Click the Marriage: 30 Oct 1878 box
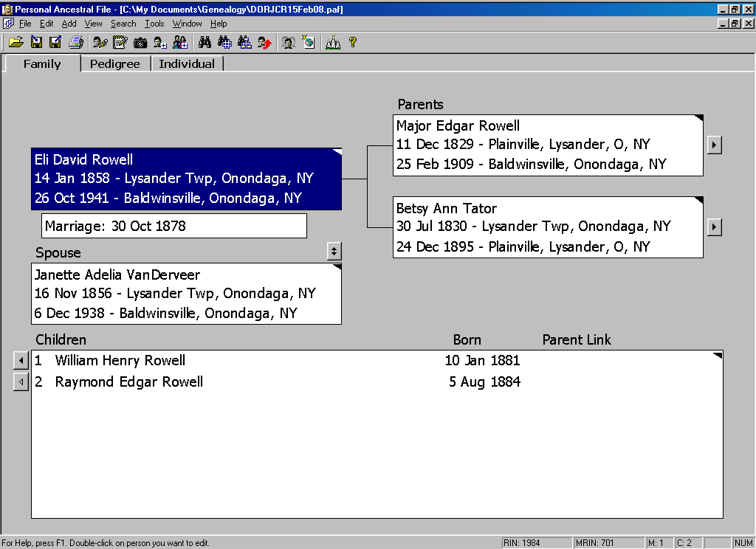 coord(174,226)
